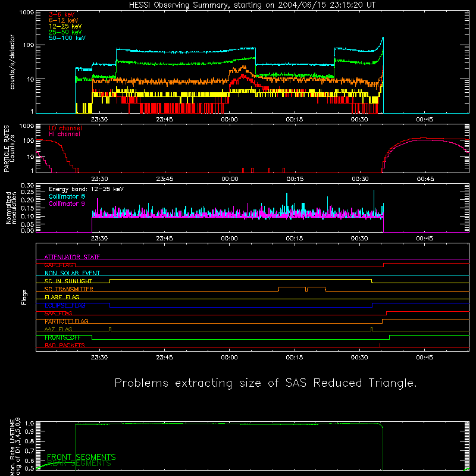Click the 'FRONT SEGMENTS' legend label
The width and height of the screenshot is (476, 476).
pos(82,457)
